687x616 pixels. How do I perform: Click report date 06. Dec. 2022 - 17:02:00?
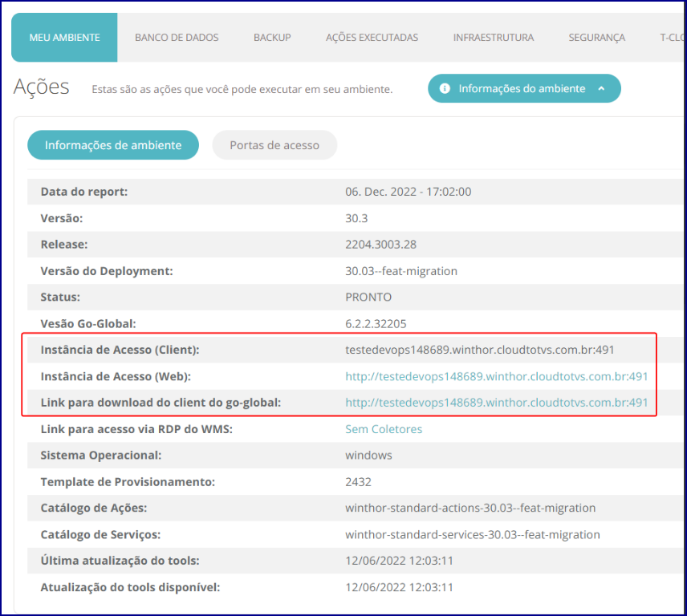pos(409,192)
